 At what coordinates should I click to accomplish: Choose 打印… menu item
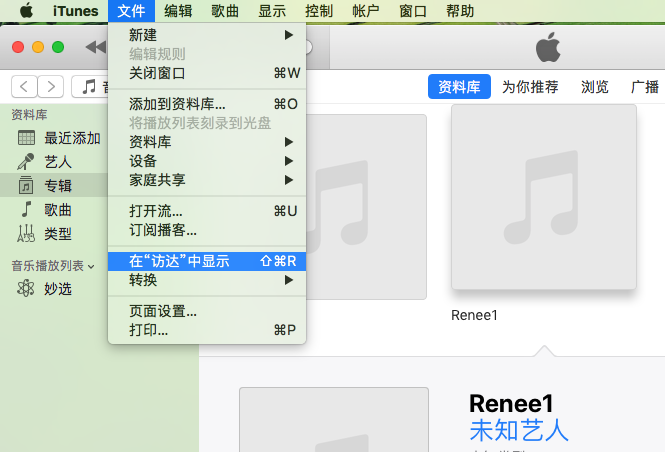(207, 330)
